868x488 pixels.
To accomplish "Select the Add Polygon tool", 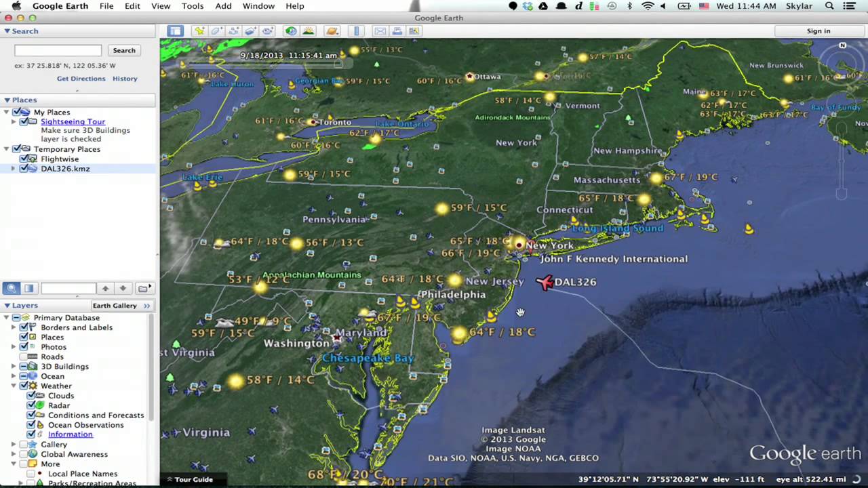I will pyautogui.click(x=216, y=30).
